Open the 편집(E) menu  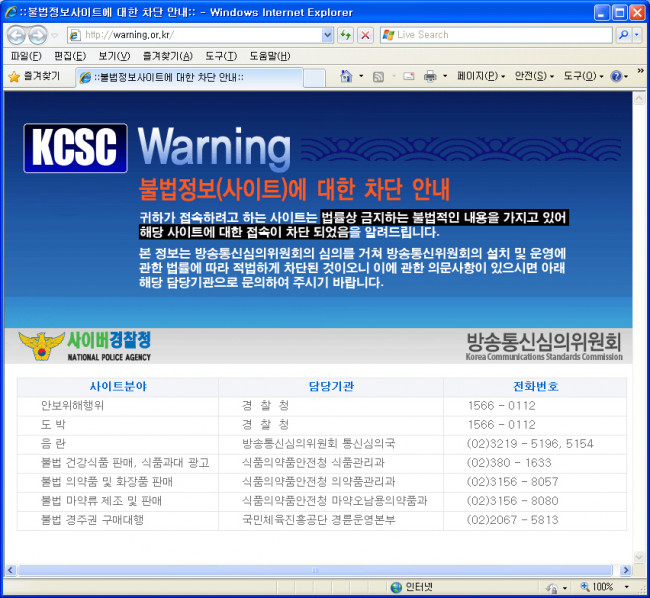[70, 56]
